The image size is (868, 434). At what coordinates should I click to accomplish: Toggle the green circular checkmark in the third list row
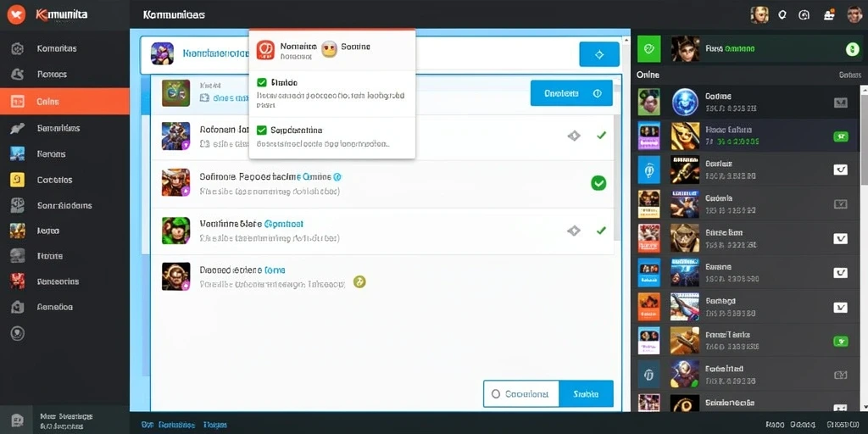pyautogui.click(x=598, y=183)
